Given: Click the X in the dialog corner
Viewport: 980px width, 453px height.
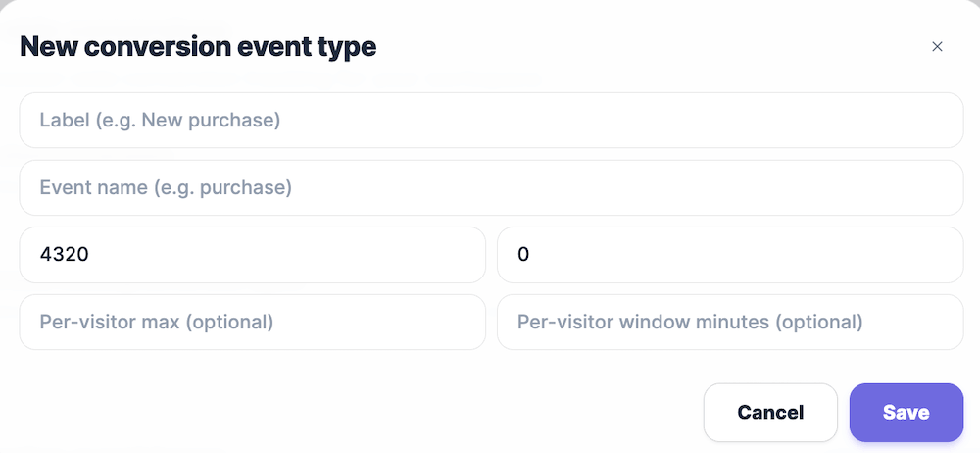Looking at the screenshot, I should coord(937,47).
